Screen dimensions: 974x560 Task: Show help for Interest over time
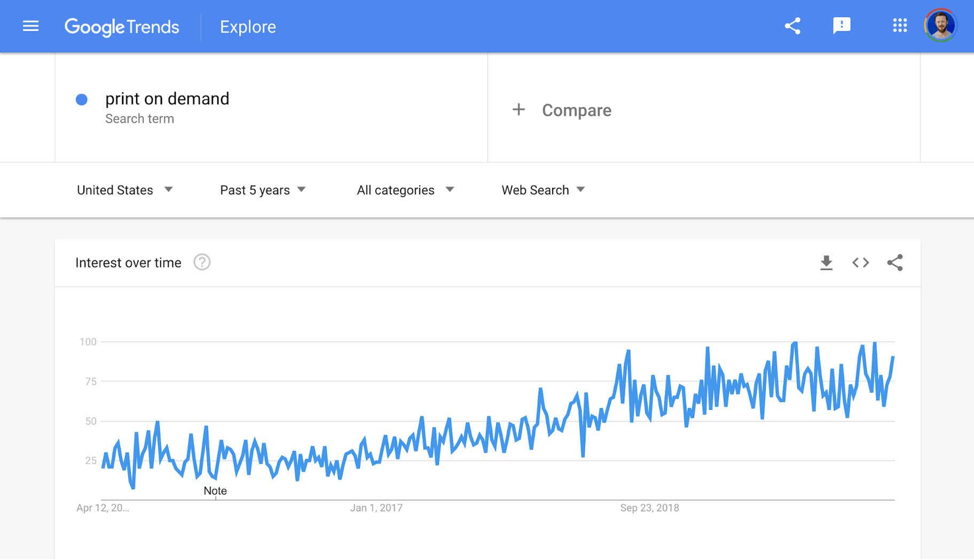[202, 263]
